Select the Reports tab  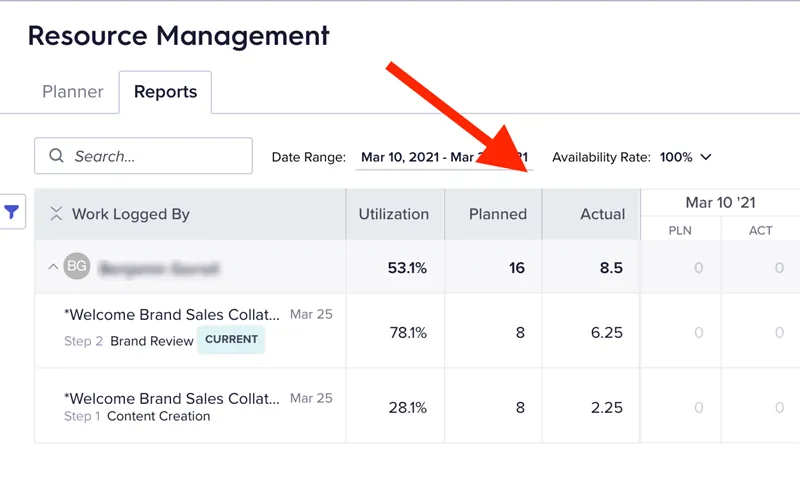[x=165, y=92]
